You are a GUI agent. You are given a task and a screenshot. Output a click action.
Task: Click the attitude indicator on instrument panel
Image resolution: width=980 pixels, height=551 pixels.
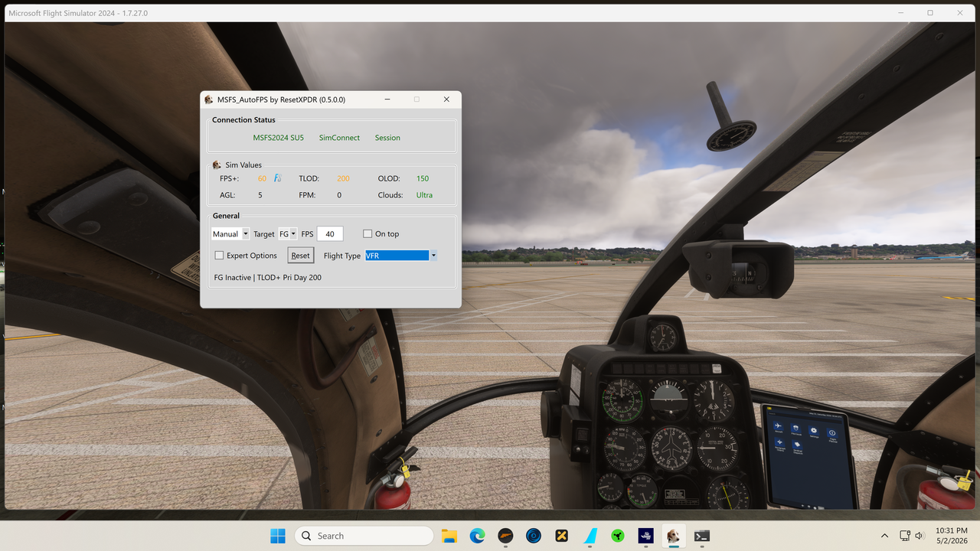[x=669, y=398]
